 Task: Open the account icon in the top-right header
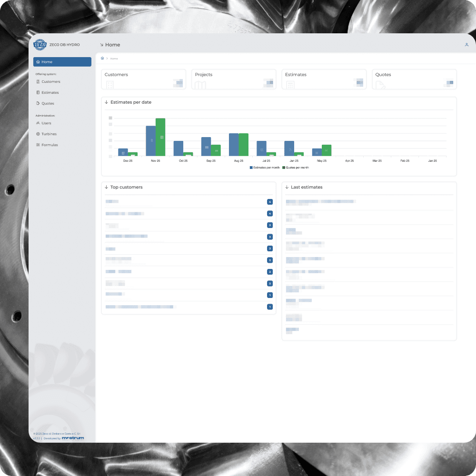[x=466, y=44]
